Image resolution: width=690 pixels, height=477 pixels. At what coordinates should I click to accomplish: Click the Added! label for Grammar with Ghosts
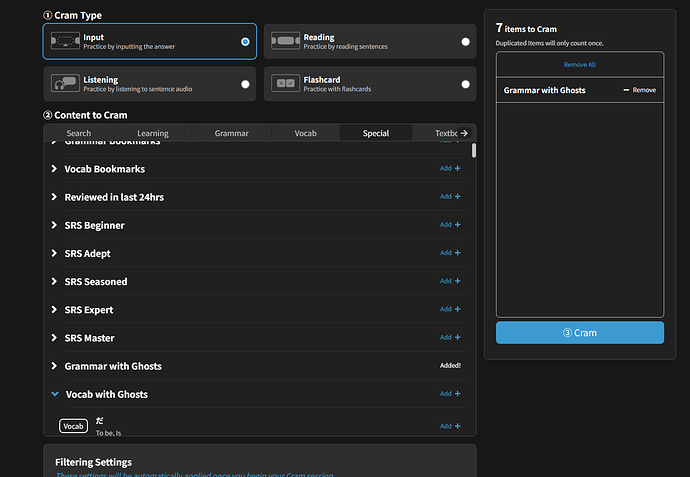450,365
